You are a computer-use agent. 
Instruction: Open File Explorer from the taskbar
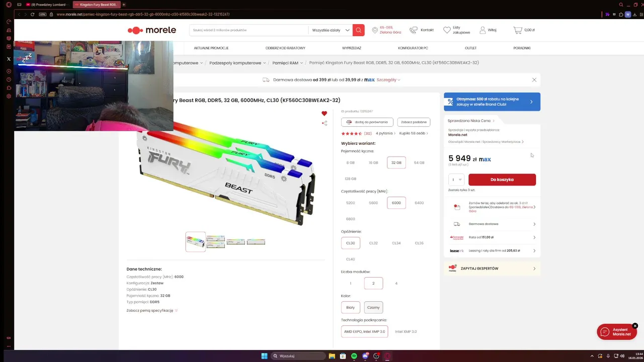(x=332, y=356)
